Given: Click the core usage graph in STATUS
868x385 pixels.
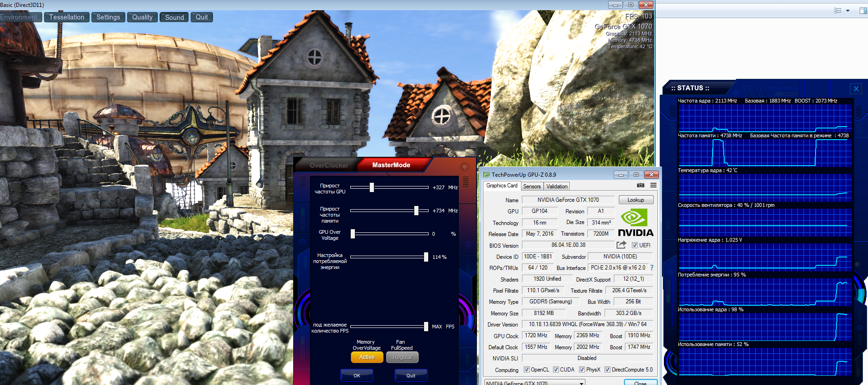Looking at the screenshot, I should 765,327.
